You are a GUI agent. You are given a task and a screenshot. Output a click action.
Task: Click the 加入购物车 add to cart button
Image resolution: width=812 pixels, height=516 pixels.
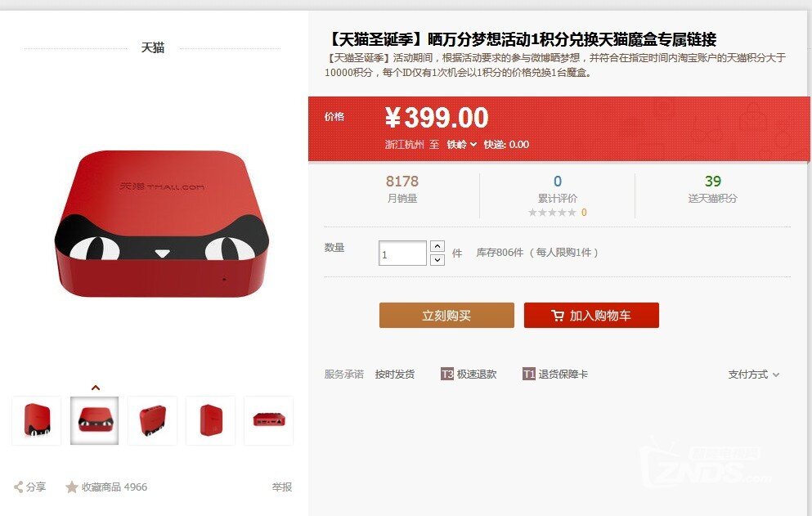[x=591, y=316]
